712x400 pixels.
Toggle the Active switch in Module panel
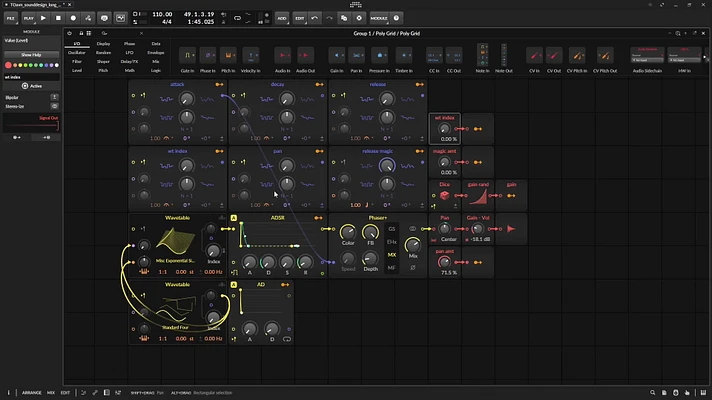coord(31,86)
